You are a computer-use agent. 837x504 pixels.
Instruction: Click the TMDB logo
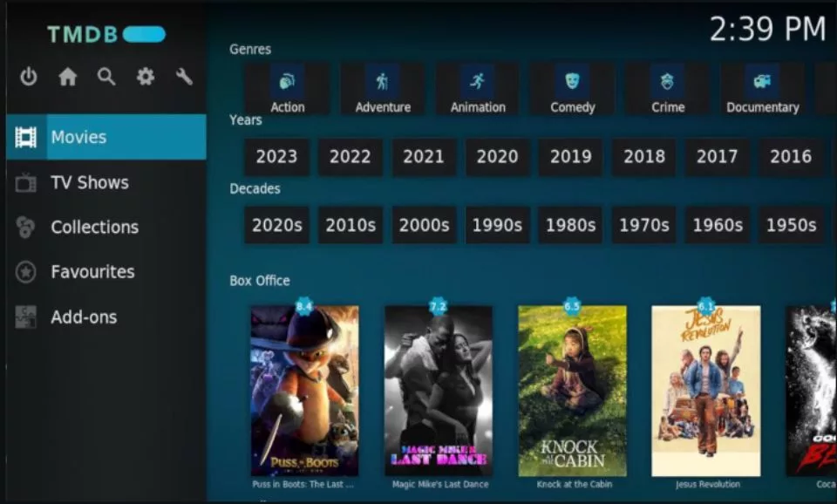click(x=106, y=34)
